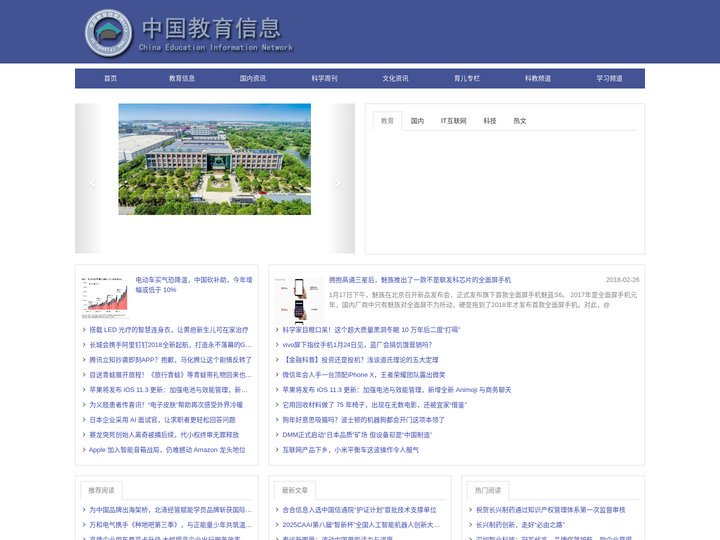
Task: Open article 日本企业采用 AI 面试官
Action: (162, 420)
